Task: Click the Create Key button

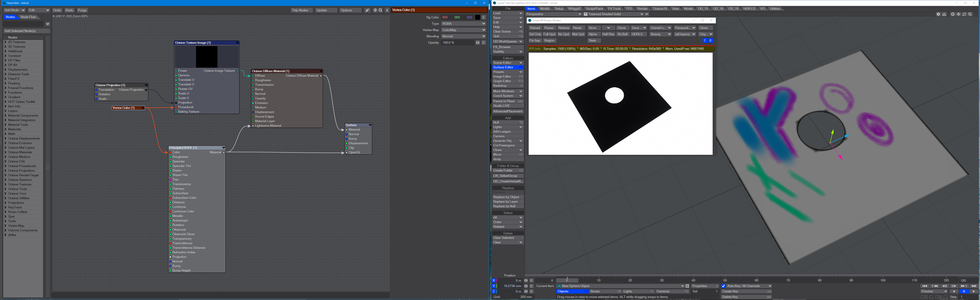Action: (746, 291)
